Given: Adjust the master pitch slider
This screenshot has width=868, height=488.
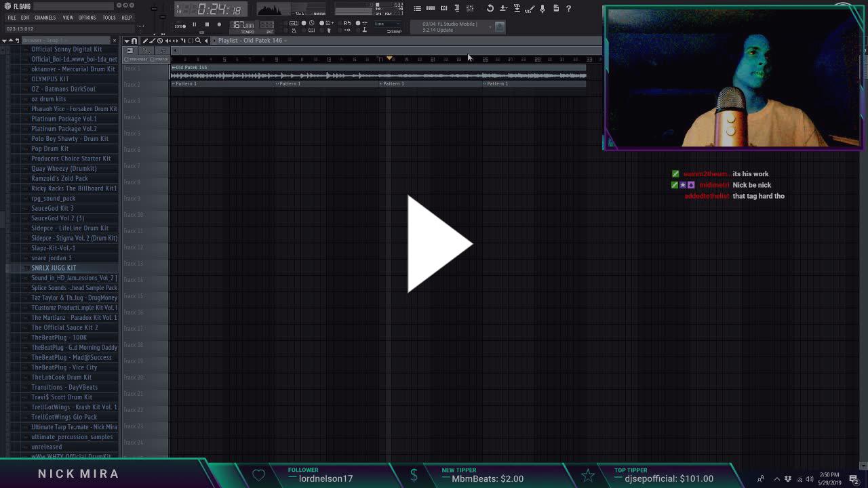Looking at the screenshot, I should pos(162,17).
